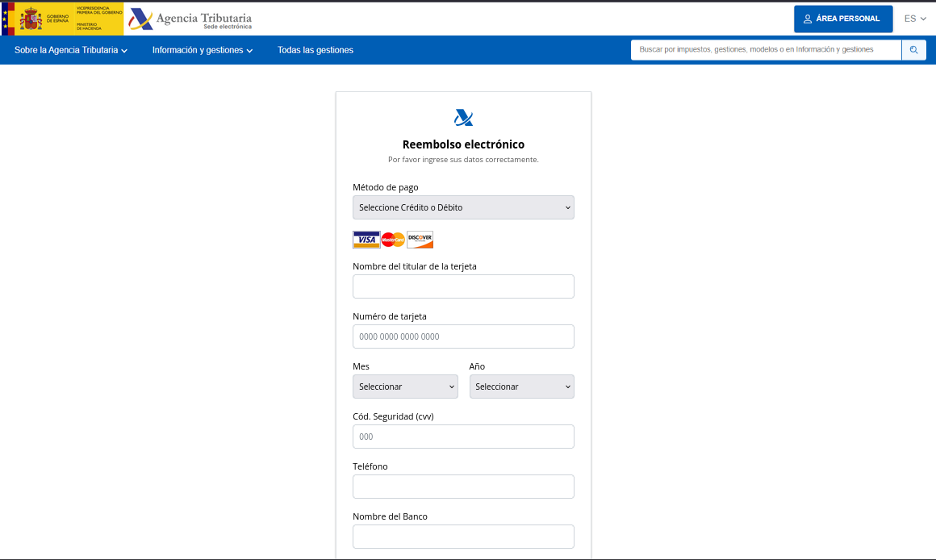
Task: Click the Discover card icon
Action: (x=420, y=240)
